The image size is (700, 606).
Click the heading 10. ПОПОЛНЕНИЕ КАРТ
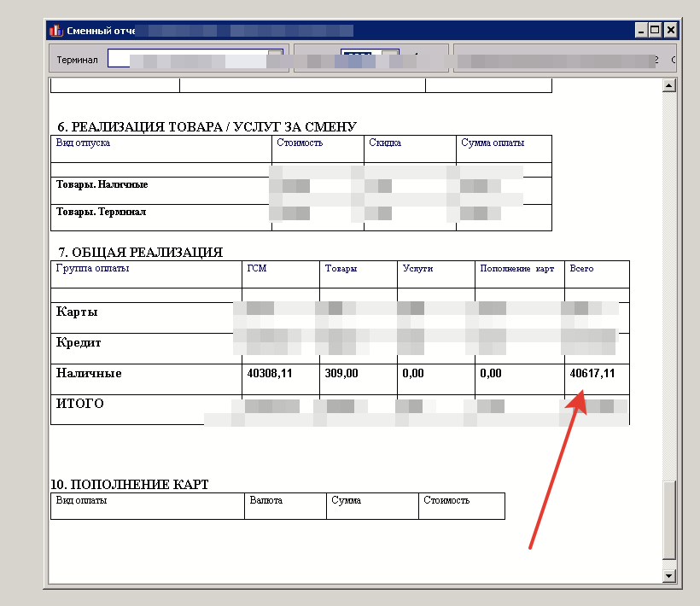pos(130,485)
